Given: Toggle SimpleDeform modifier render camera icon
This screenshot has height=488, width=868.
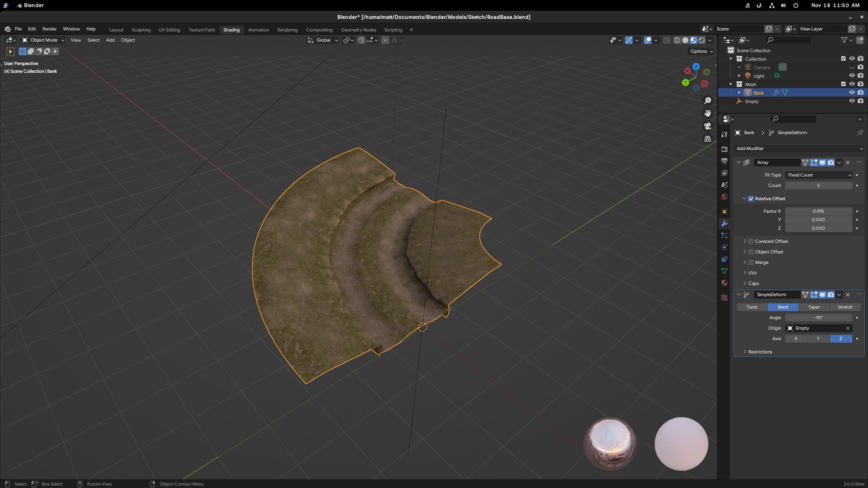Looking at the screenshot, I should click(x=831, y=294).
